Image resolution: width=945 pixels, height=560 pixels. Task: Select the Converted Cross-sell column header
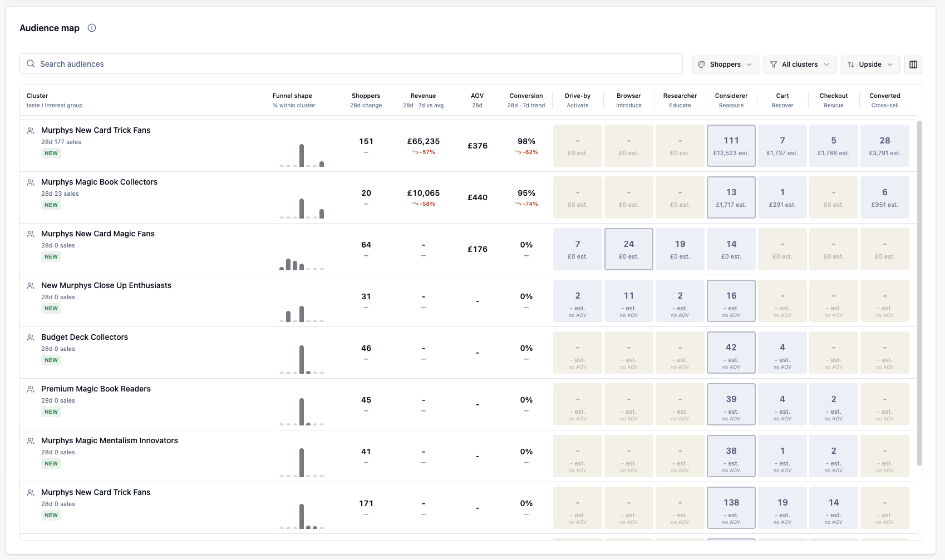coord(885,100)
